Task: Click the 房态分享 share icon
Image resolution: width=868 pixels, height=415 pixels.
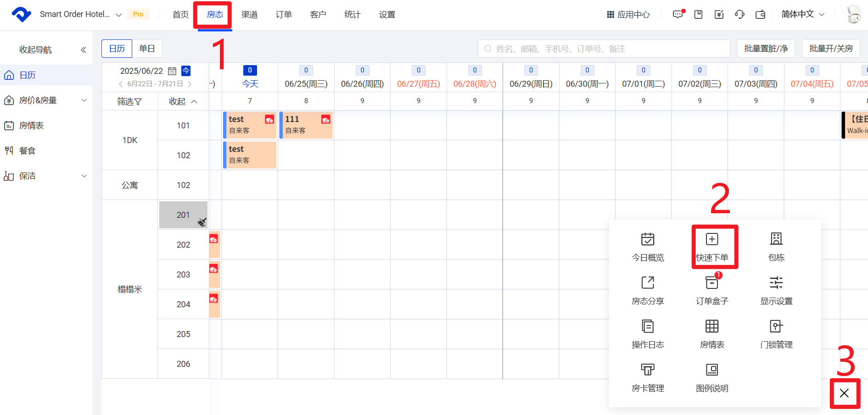Action: click(x=648, y=283)
